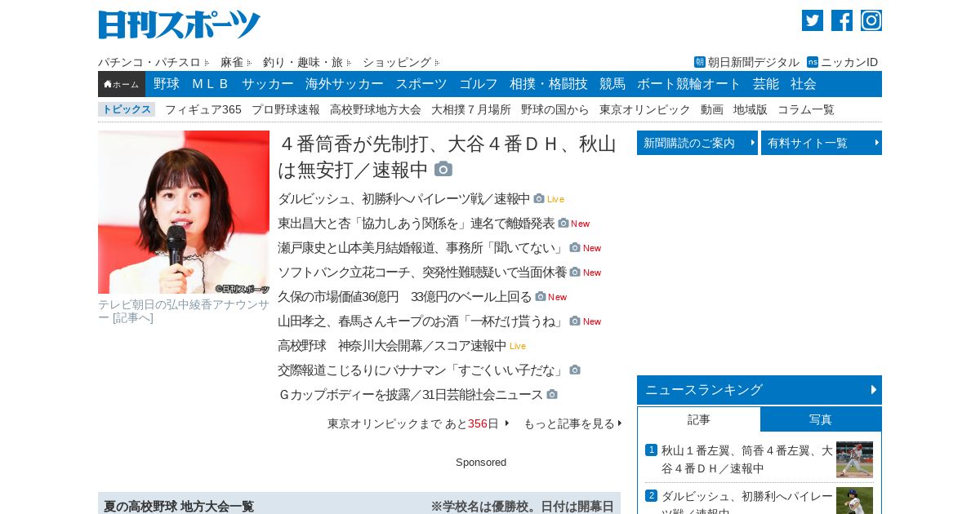Image resolution: width=980 pixels, height=514 pixels.
Task: Switch to the 写真 ranking tab
Action: point(821,419)
